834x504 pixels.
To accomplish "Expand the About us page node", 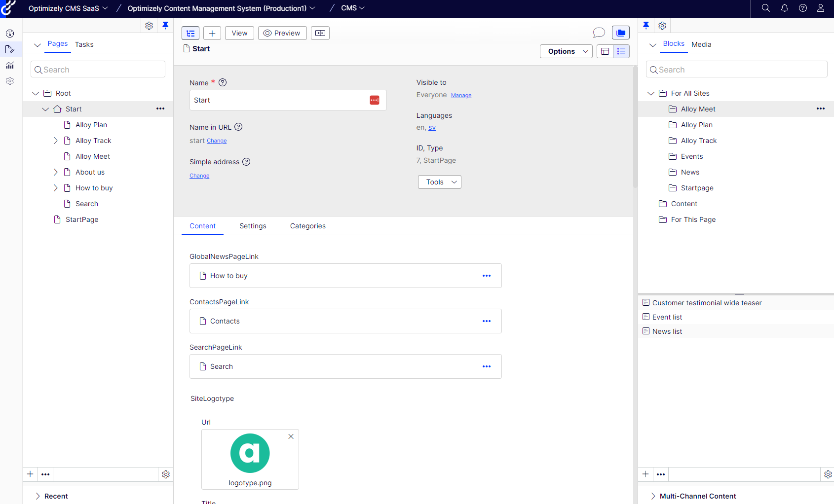I will click(x=55, y=172).
